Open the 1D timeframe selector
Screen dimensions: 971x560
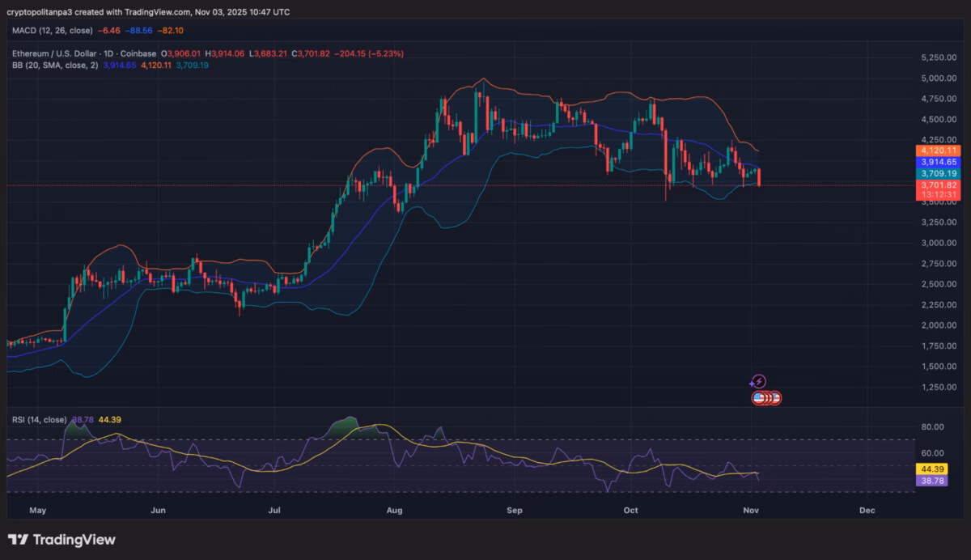click(107, 53)
